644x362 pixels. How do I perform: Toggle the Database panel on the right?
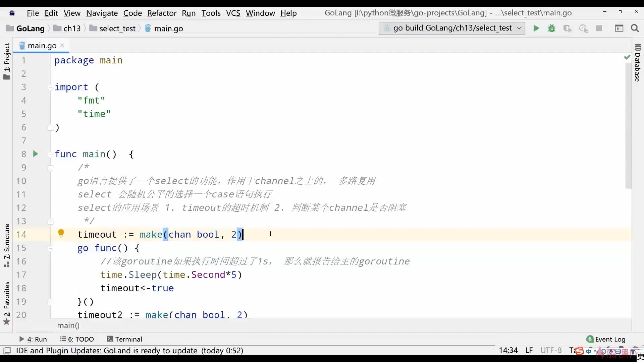638,67
